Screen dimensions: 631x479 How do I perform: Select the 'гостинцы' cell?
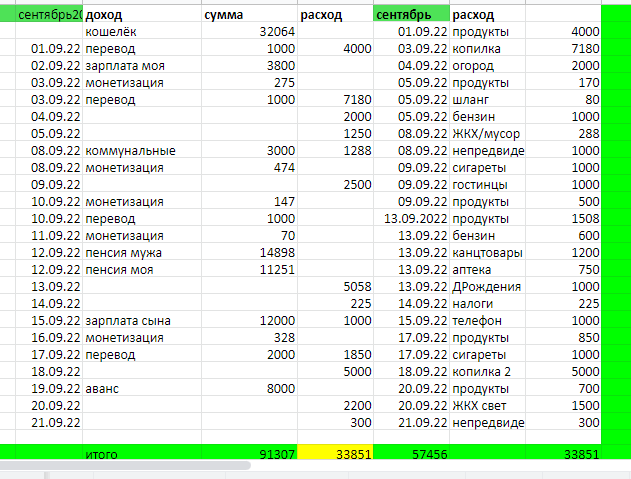coord(487,185)
